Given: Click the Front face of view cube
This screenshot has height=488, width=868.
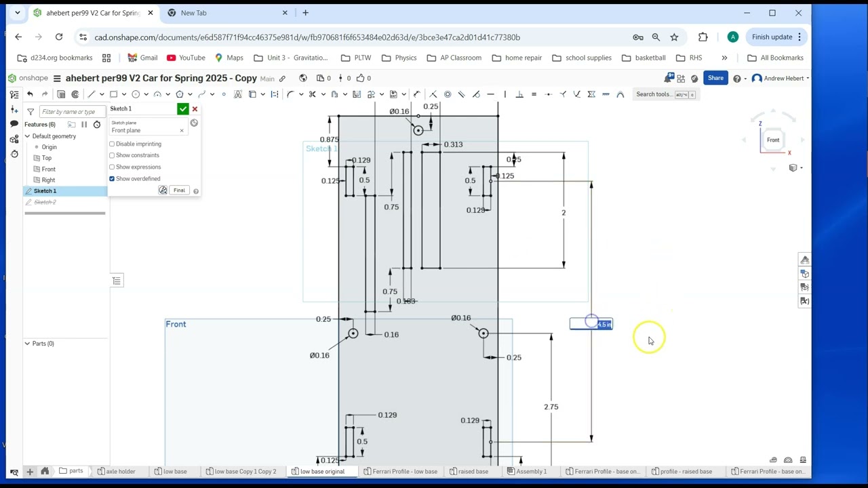Looking at the screenshot, I should point(773,140).
